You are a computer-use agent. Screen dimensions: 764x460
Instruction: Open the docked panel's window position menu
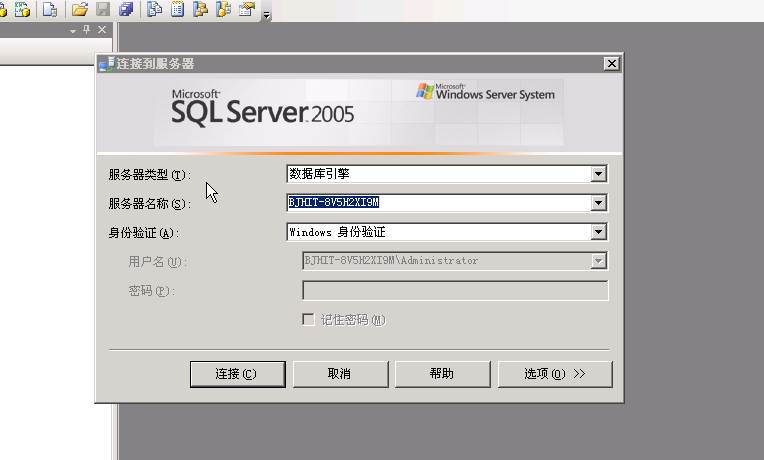[x=73, y=31]
